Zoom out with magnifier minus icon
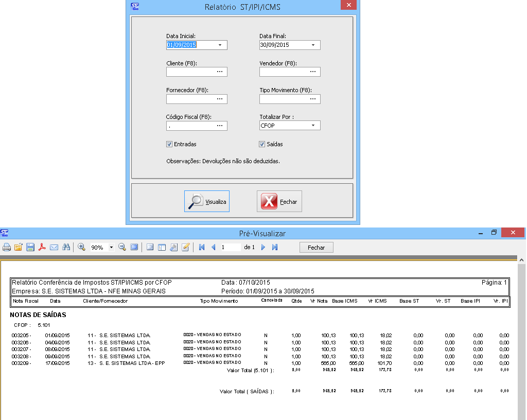This screenshot has width=527, height=420. click(x=122, y=248)
